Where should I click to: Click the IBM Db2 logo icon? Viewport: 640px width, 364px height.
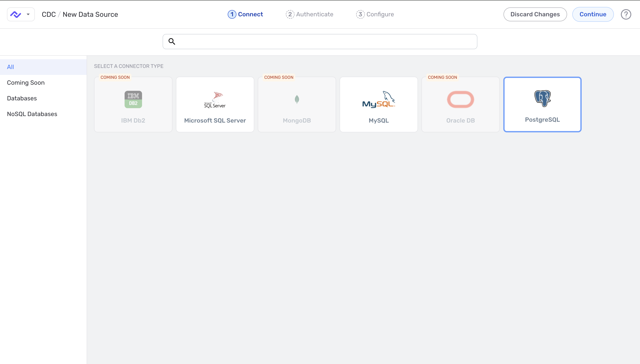pyautogui.click(x=133, y=99)
